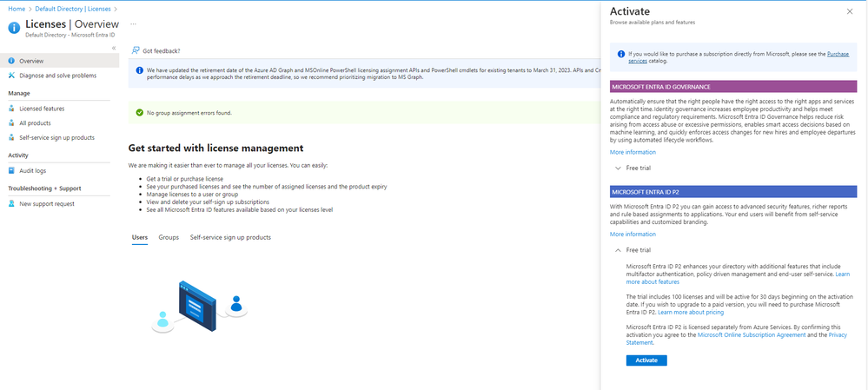
Task: Click 'No group assignment errors found.' message
Action: pos(189,113)
